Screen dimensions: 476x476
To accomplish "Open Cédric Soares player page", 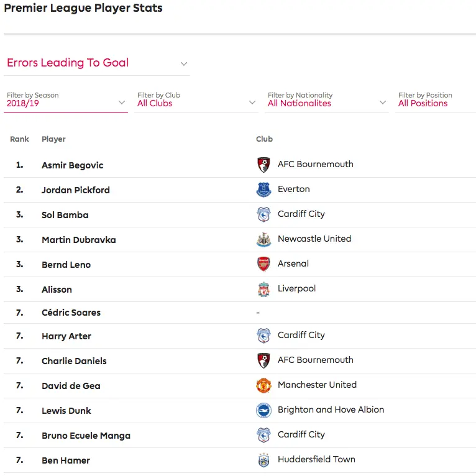I will (x=71, y=313).
